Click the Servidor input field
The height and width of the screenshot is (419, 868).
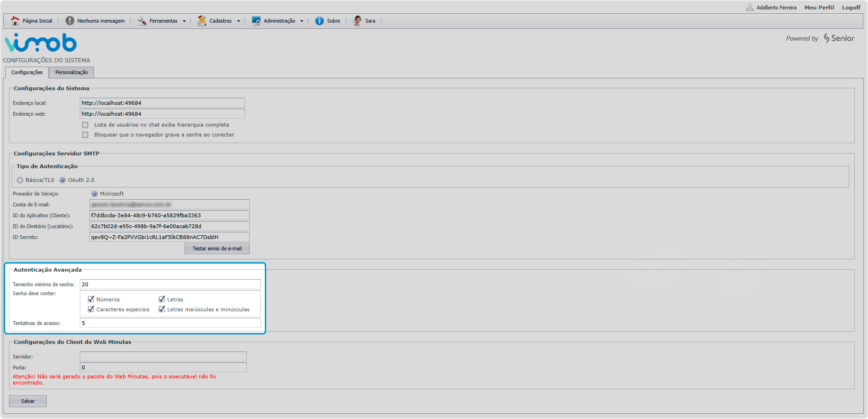pos(163,357)
